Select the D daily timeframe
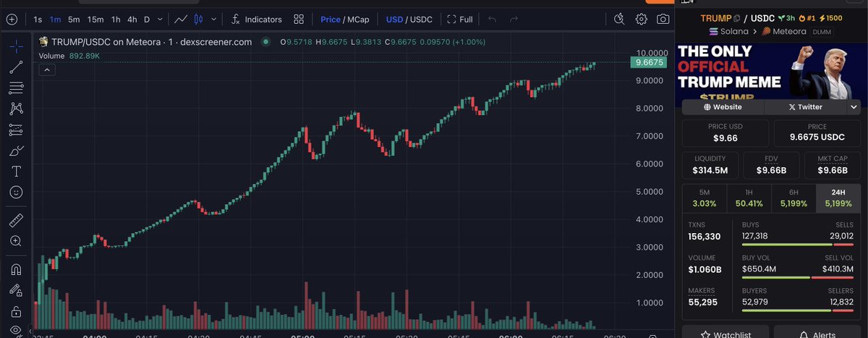This screenshot has height=338, width=868. tap(147, 20)
